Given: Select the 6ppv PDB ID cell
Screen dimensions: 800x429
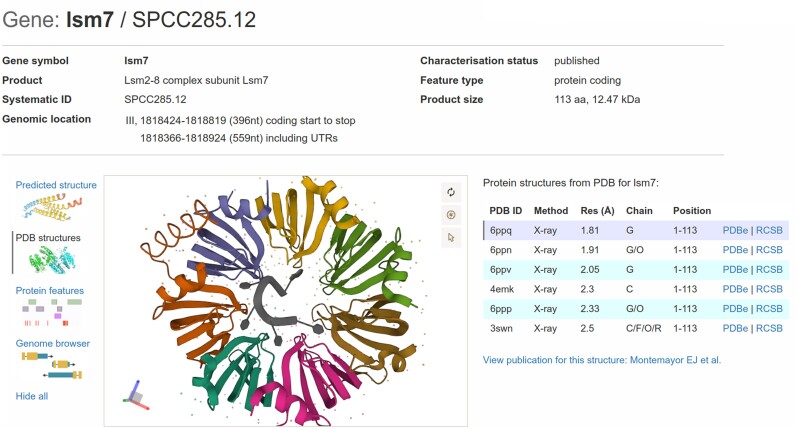Looking at the screenshot, I should [x=501, y=270].
